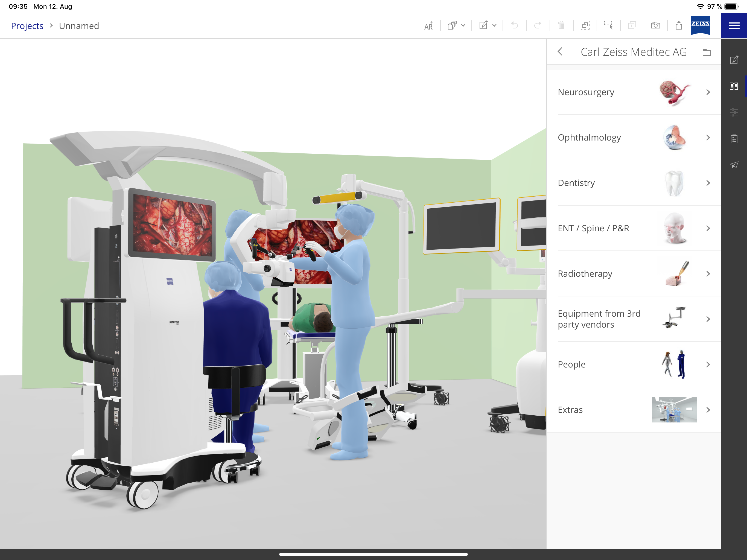Viewport: 747px width, 560px height.
Task: Click the ZEISS logo
Action: pyautogui.click(x=700, y=25)
